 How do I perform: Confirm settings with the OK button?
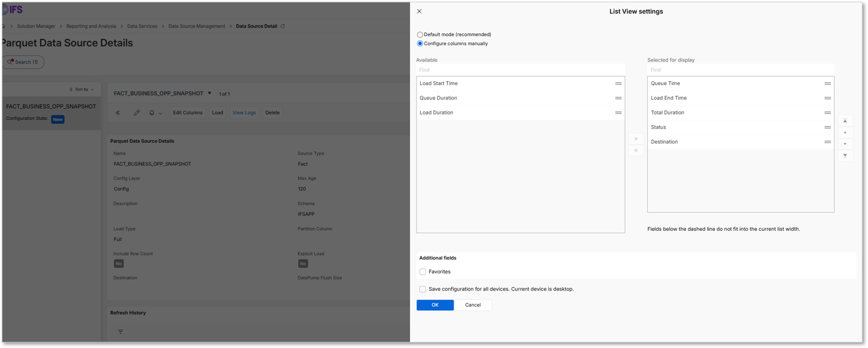click(435, 305)
